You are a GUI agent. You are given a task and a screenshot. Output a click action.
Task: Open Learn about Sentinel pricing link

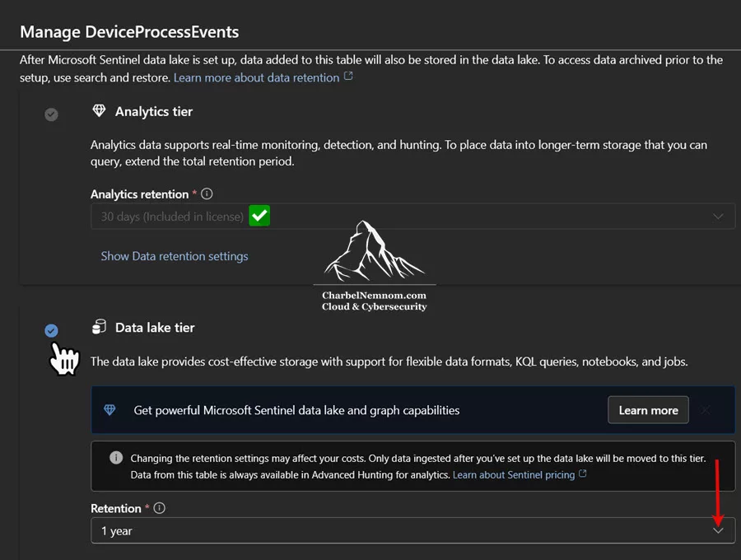pyautogui.click(x=513, y=474)
